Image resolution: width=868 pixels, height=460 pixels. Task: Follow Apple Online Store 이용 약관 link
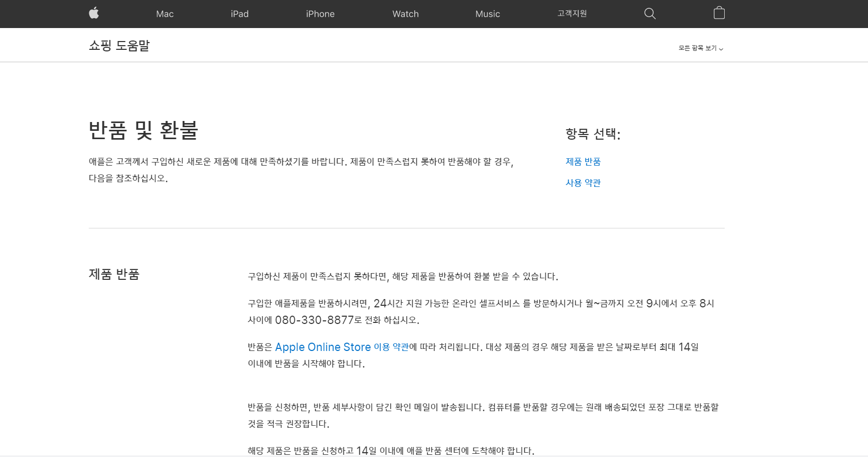[342, 347]
